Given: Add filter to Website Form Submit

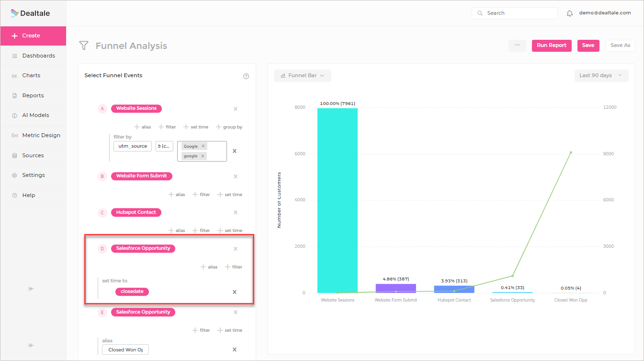Looking at the screenshot, I should click(x=201, y=195).
